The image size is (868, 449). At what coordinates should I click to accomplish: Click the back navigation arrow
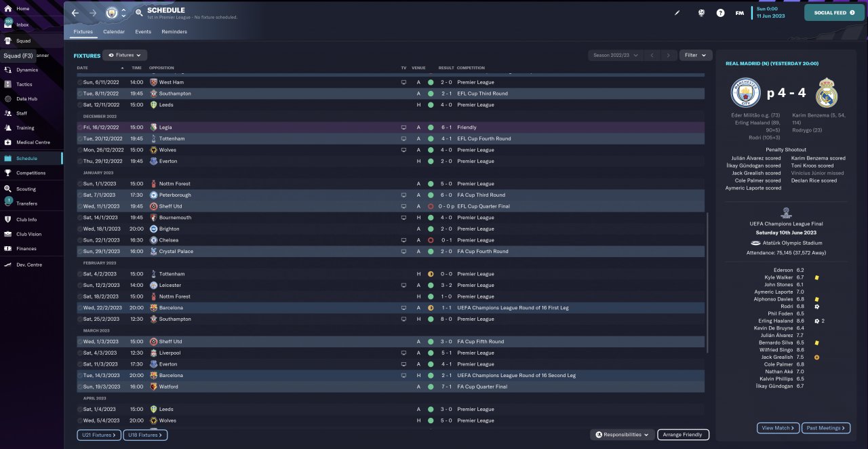75,13
